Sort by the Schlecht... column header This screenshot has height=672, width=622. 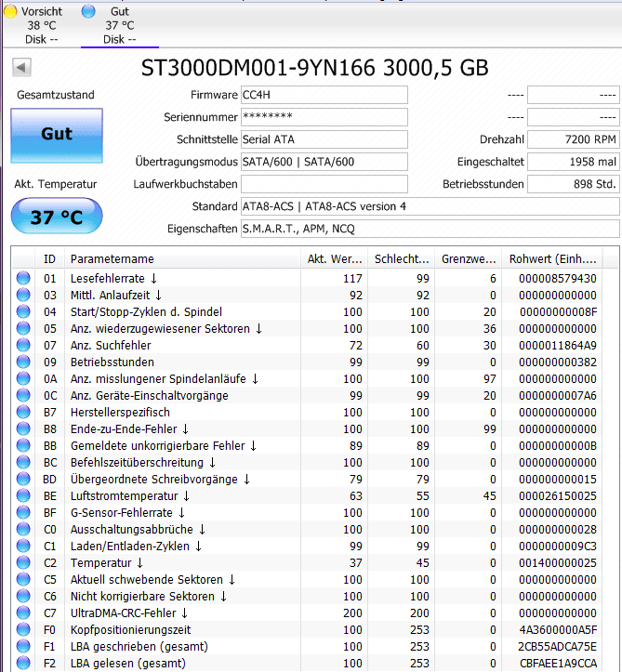point(402,259)
